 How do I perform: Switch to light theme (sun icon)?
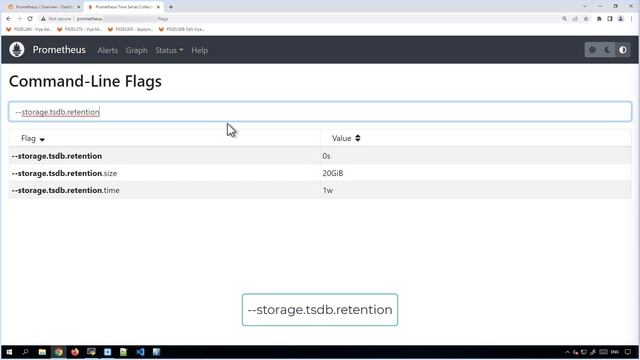(x=592, y=50)
